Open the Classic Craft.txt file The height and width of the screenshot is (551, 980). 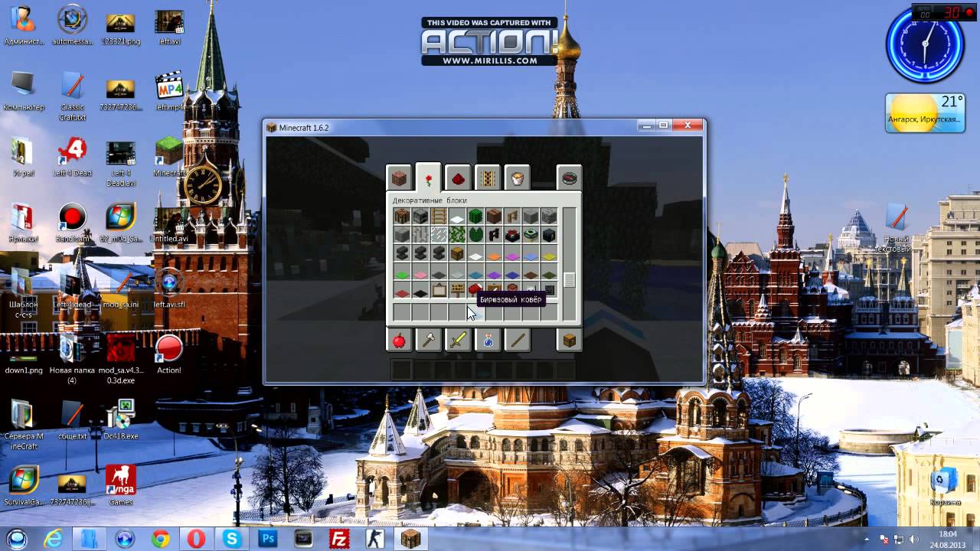coord(72,96)
